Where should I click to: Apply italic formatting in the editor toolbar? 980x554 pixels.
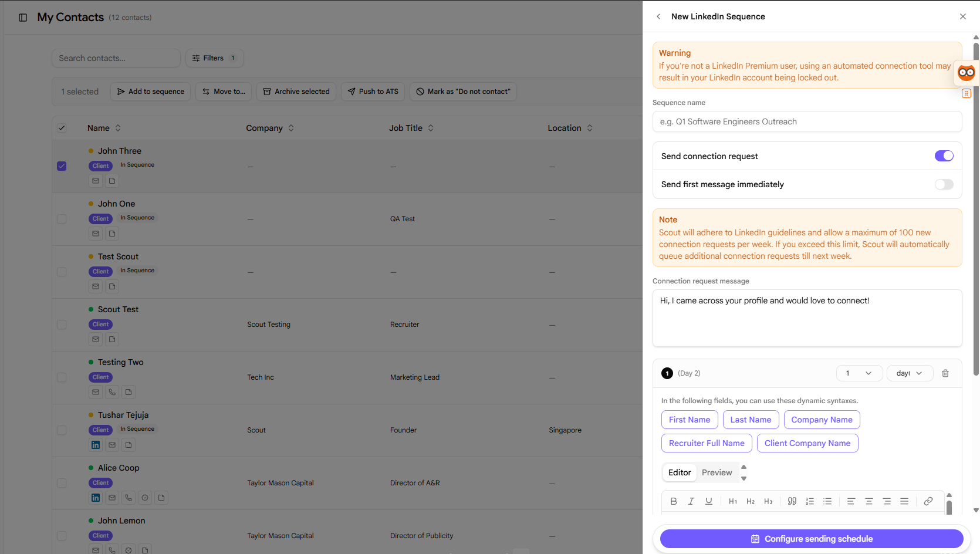691,501
